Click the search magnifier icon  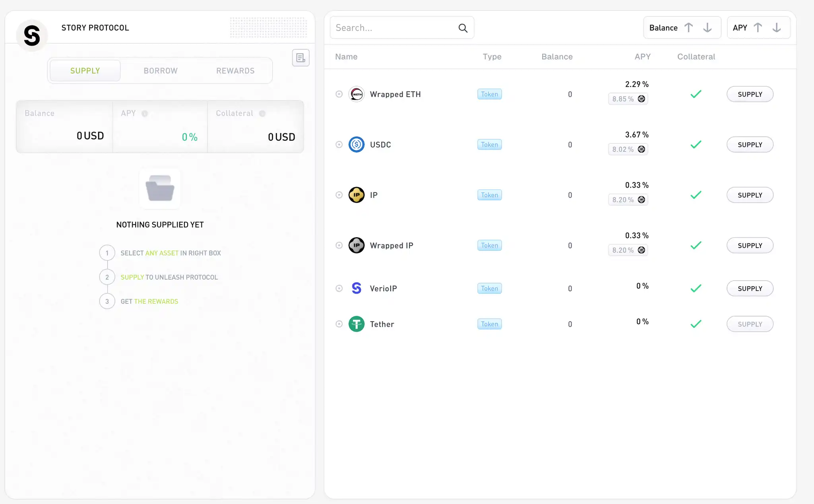click(x=463, y=28)
